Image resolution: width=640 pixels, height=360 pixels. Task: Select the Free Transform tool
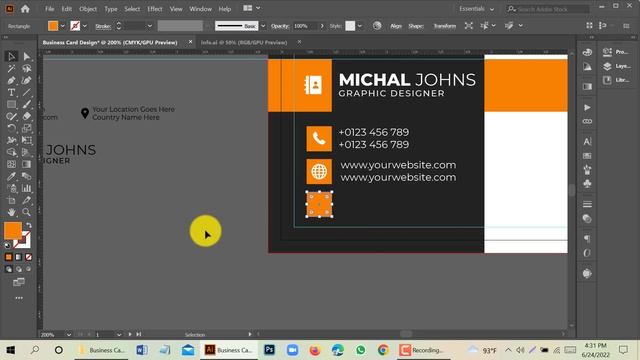(x=27, y=140)
